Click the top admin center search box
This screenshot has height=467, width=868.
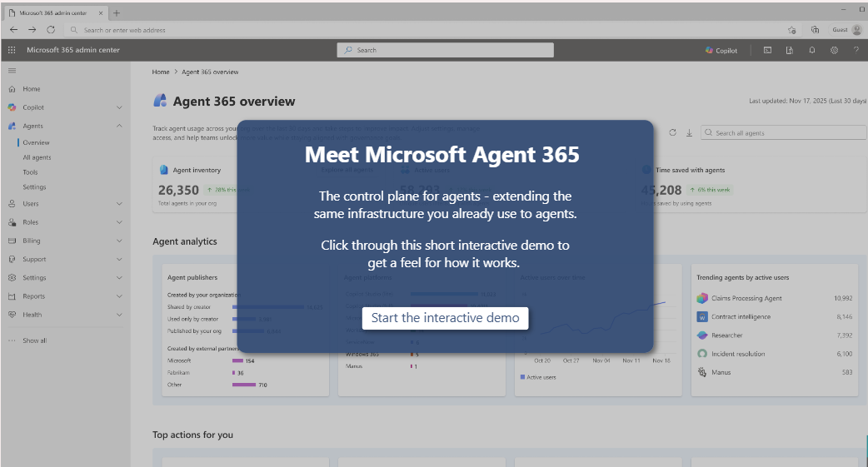click(x=445, y=50)
